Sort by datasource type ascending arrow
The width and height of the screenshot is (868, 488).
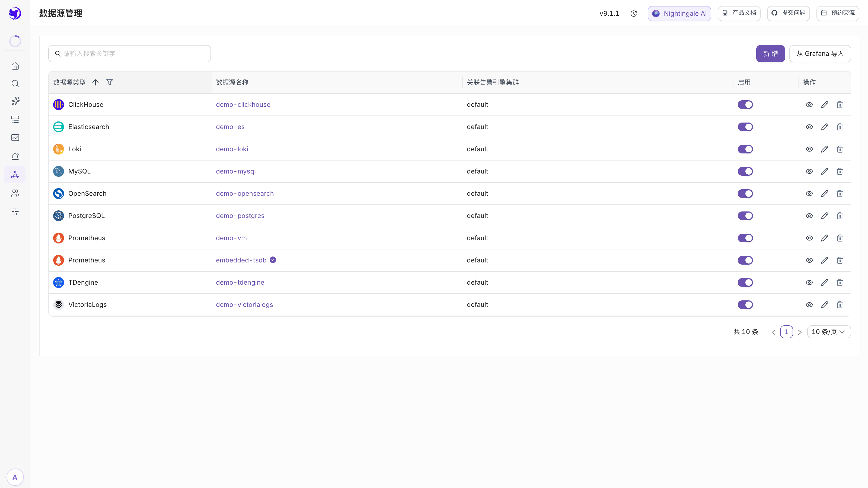(95, 82)
